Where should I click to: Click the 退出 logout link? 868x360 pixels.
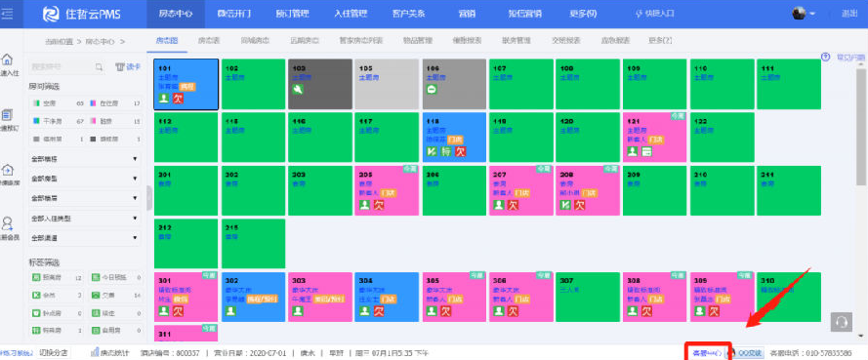849,14
